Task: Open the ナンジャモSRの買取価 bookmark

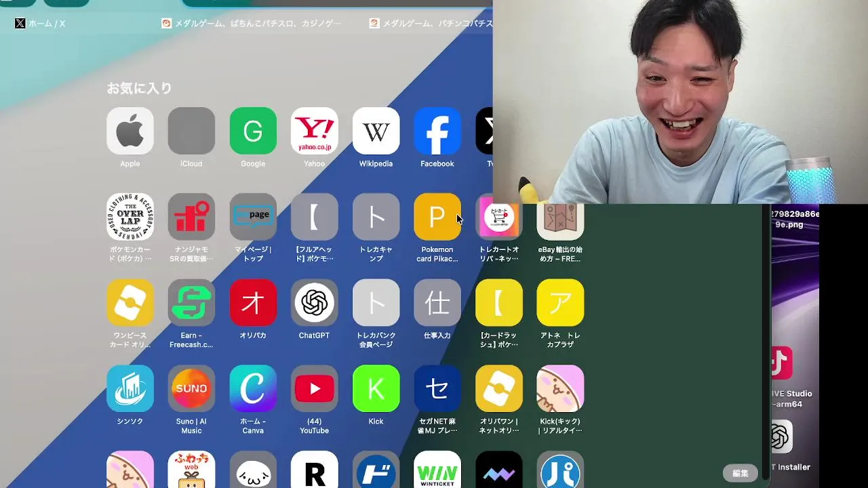Action: click(x=191, y=217)
